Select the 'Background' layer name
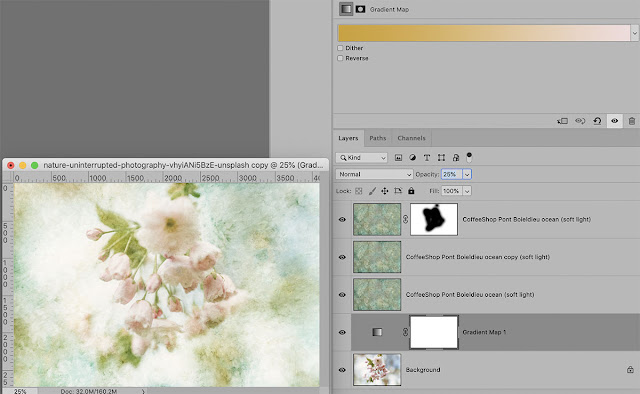Screen dimensions: 640x394 coord(423,370)
